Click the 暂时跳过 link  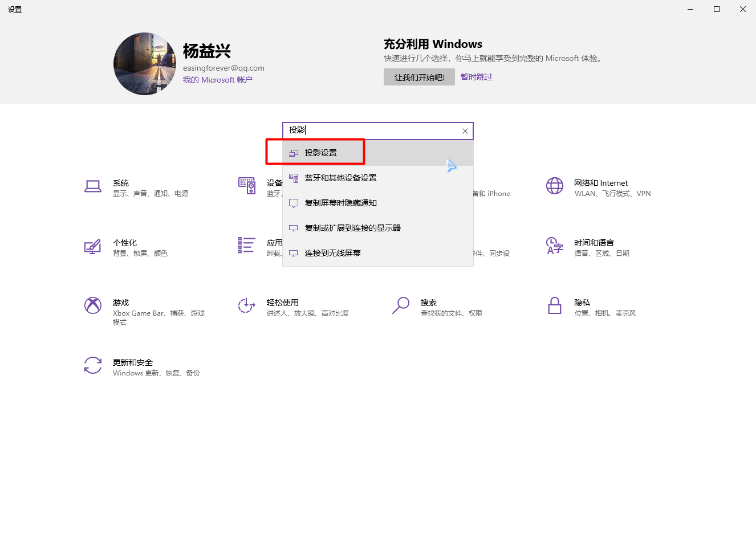tap(477, 77)
